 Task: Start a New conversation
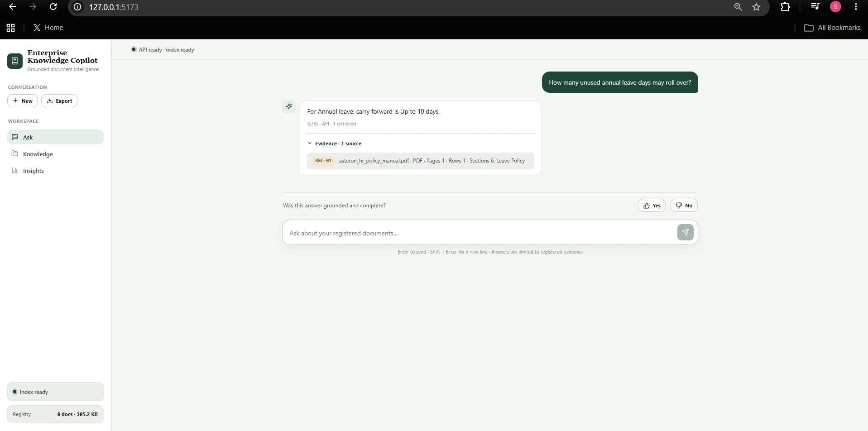[x=23, y=101]
